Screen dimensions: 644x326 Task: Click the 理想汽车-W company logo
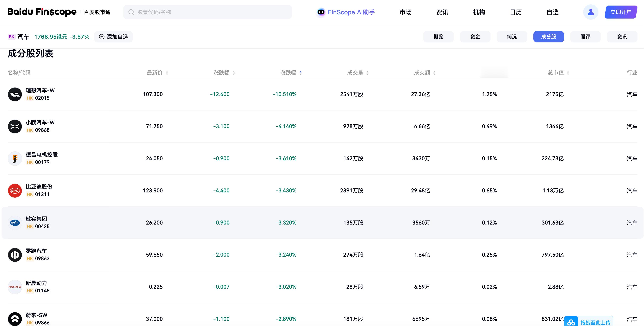coord(15,94)
